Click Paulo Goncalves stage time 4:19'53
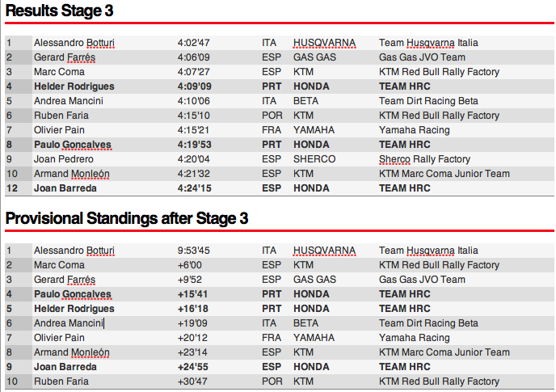Viewport: 556px width, 392px height. tap(194, 145)
